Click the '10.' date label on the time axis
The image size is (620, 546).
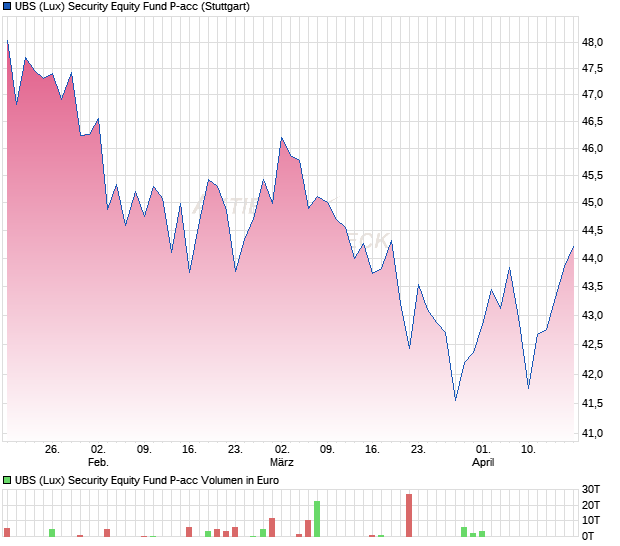(528, 450)
